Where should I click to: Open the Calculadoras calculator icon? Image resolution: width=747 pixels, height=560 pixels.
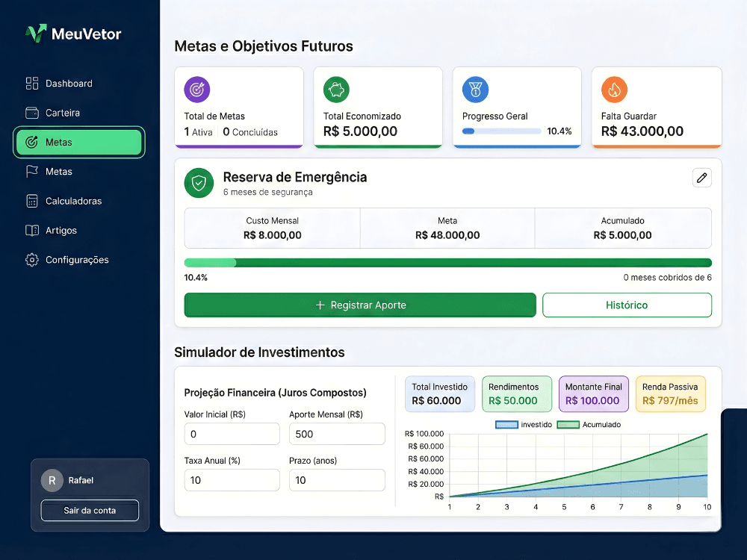point(33,201)
